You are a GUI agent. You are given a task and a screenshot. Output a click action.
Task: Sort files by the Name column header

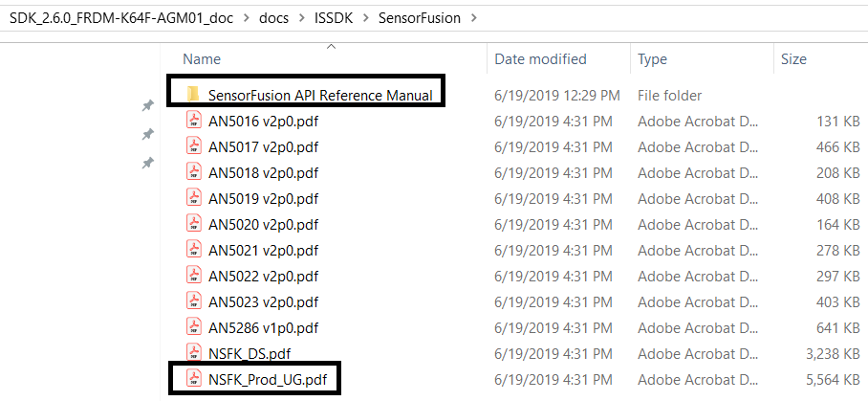click(x=202, y=59)
